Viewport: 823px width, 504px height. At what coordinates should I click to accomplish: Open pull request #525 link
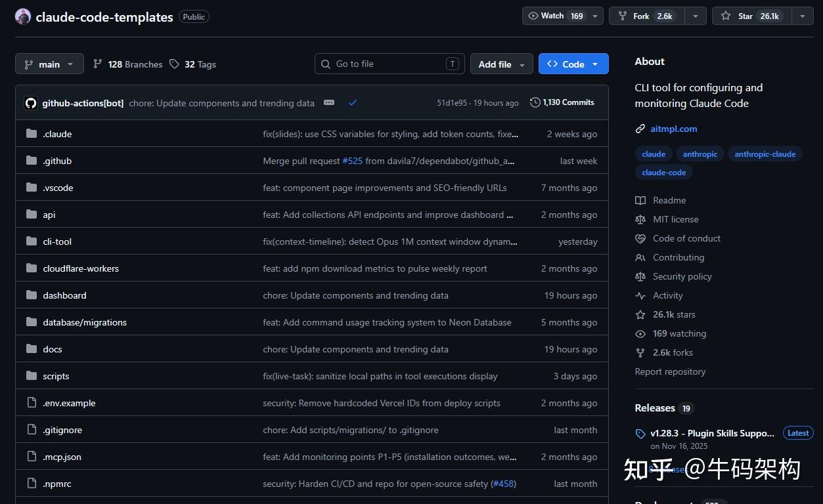[x=353, y=161]
